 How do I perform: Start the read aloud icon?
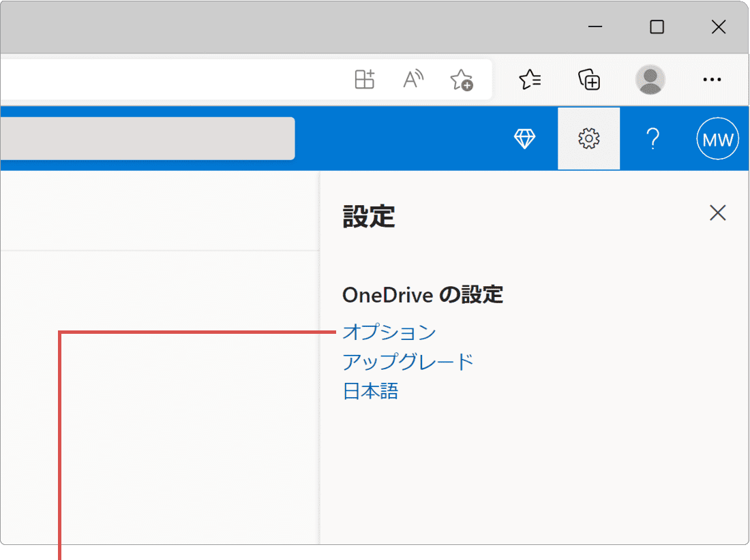coord(413,79)
